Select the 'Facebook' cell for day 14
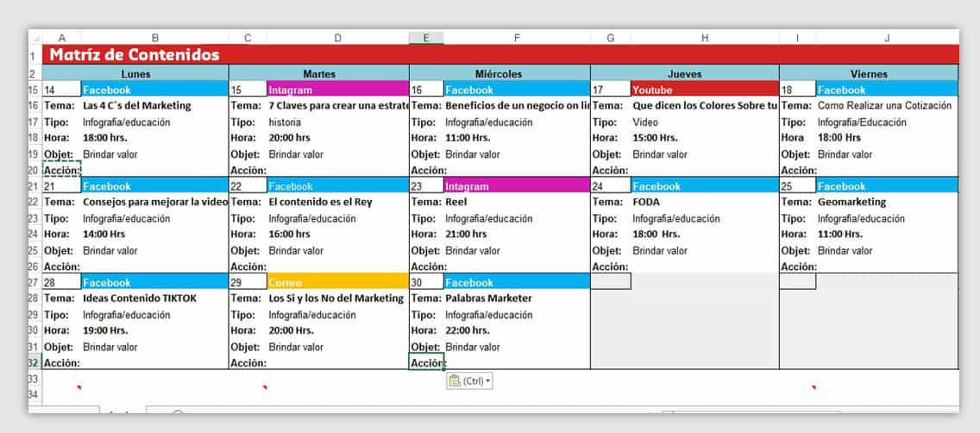Viewport: 980px width, 433px height. coord(154,90)
